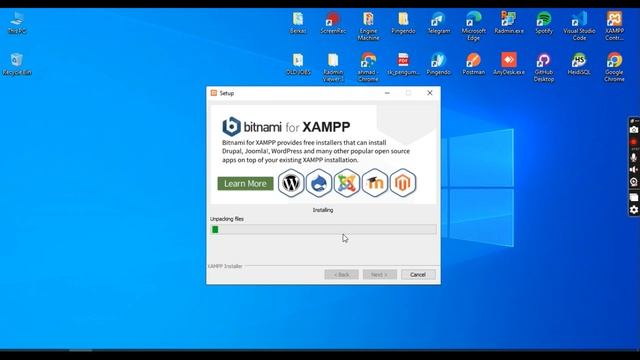Select the ahmad - Chrome shortcut
640x360 pixels.
[368, 67]
